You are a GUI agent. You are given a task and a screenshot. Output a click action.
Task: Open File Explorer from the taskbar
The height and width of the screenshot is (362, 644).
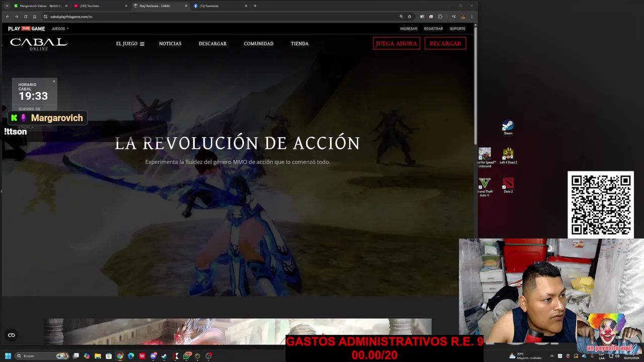click(98, 356)
